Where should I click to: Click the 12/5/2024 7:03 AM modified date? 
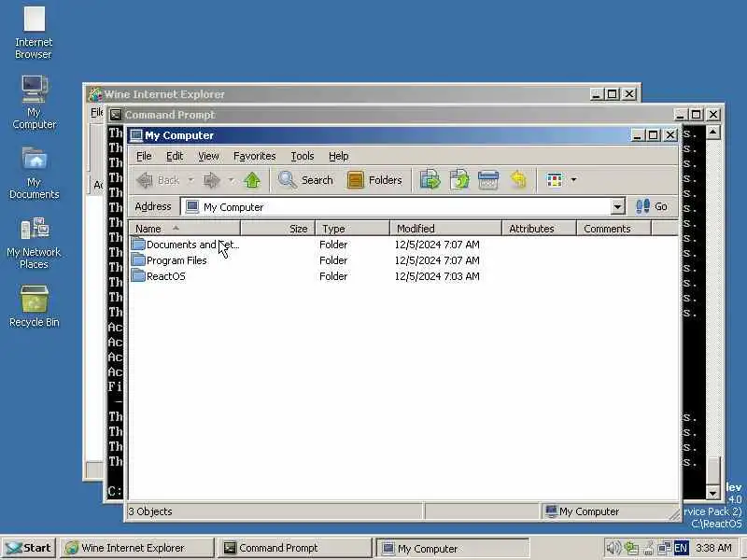[437, 276]
